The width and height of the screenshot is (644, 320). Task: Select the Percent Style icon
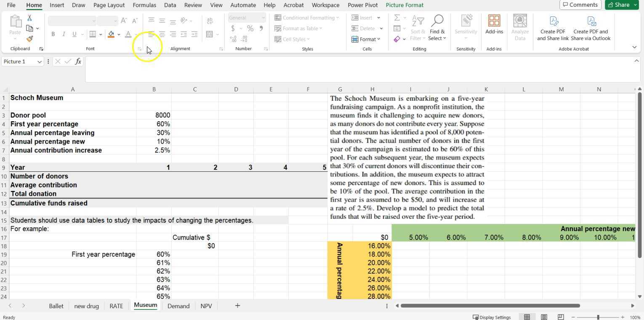click(250, 29)
